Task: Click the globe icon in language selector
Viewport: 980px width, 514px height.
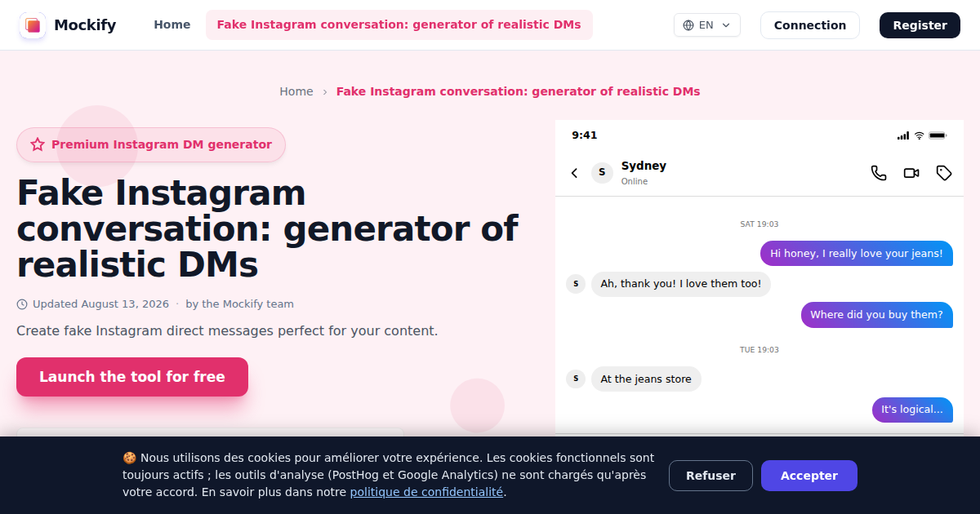Action: (688, 25)
